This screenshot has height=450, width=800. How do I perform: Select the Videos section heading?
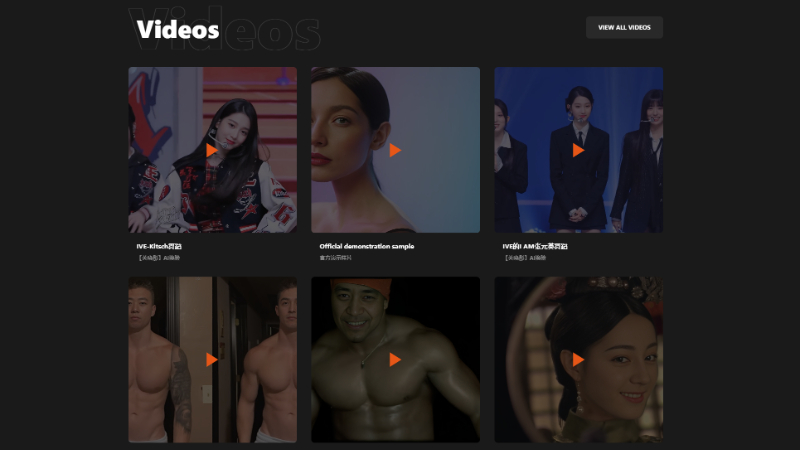tap(178, 30)
